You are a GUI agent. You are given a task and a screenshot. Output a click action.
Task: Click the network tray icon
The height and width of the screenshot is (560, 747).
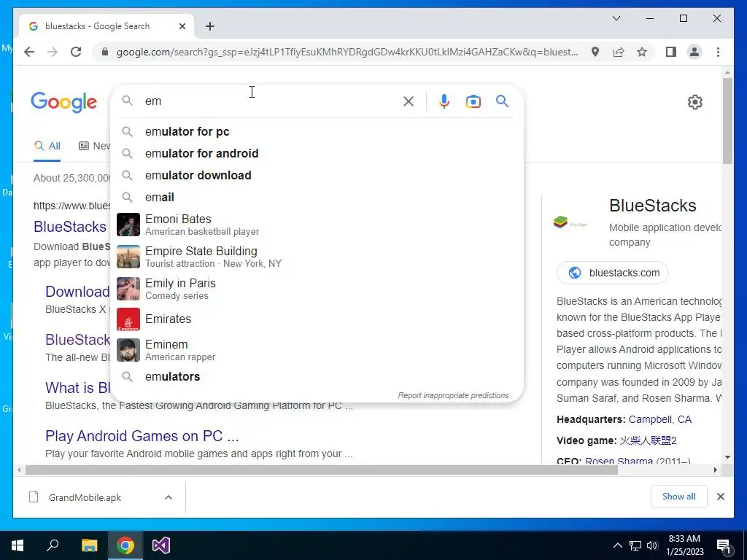click(x=635, y=545)
